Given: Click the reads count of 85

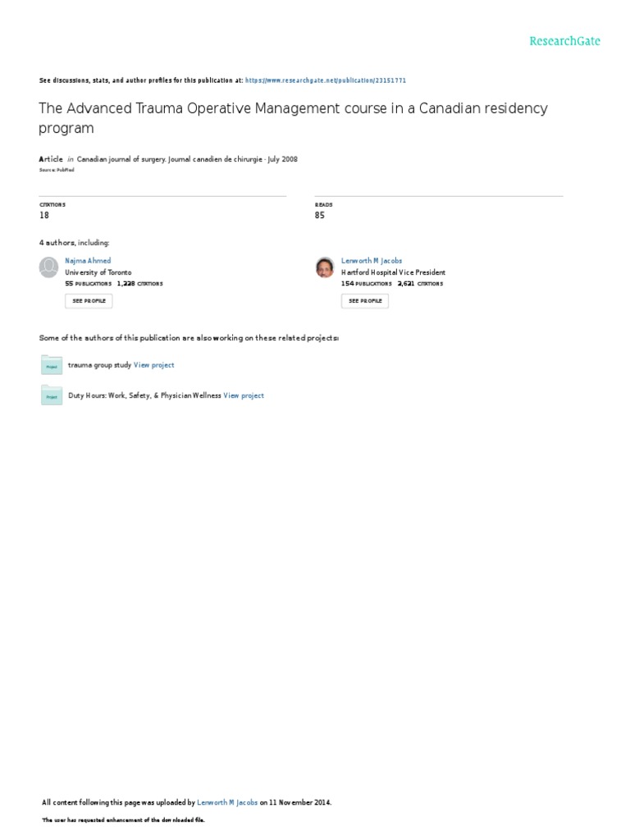Looking at the screenshot, I should [320, 215].
